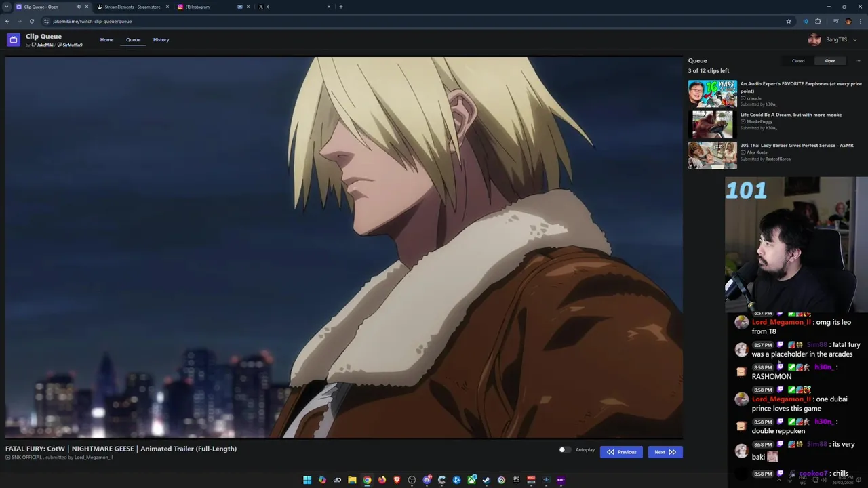The height and width of the screenshot is (488, 868).
Task: Open the JakeMiki GitHub author link
Action: (x=42, y=45)
